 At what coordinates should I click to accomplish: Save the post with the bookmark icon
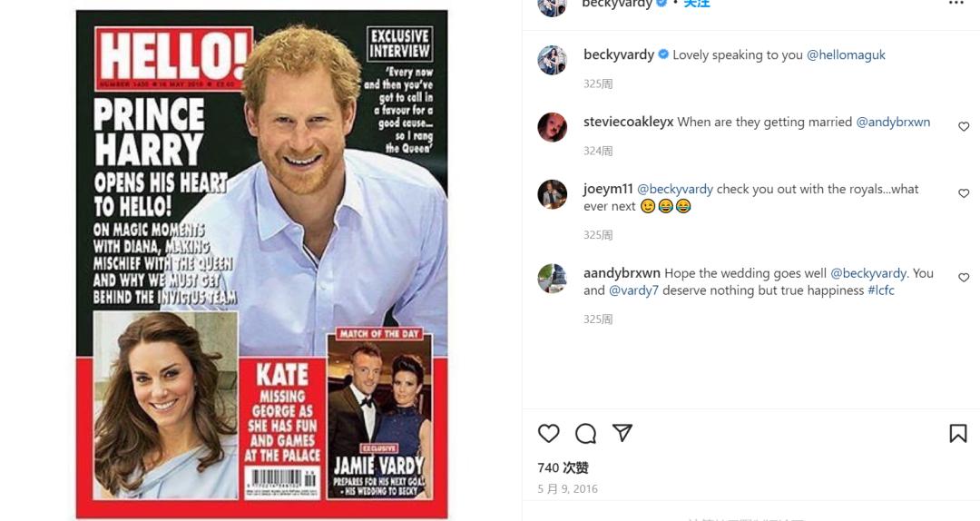[x=957, y=433]
